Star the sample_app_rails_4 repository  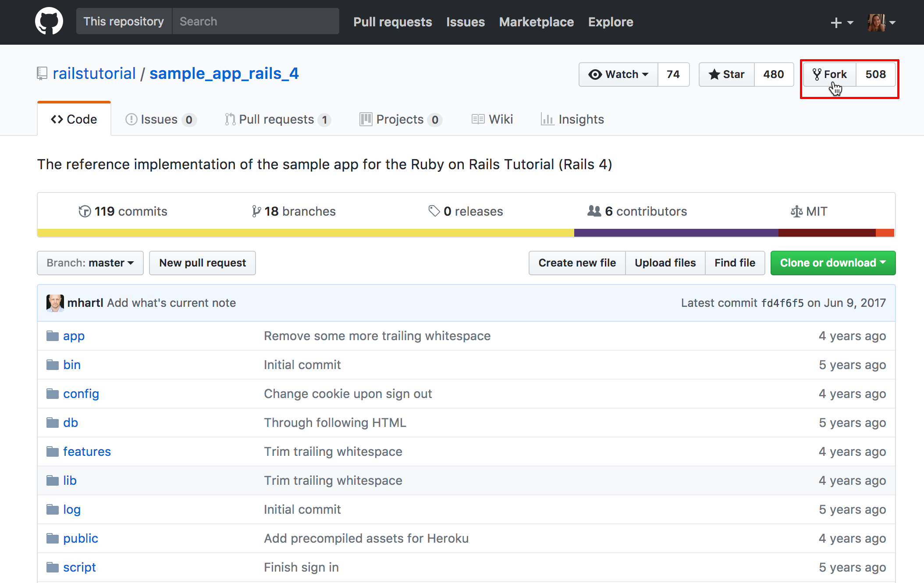pos(727,75)
